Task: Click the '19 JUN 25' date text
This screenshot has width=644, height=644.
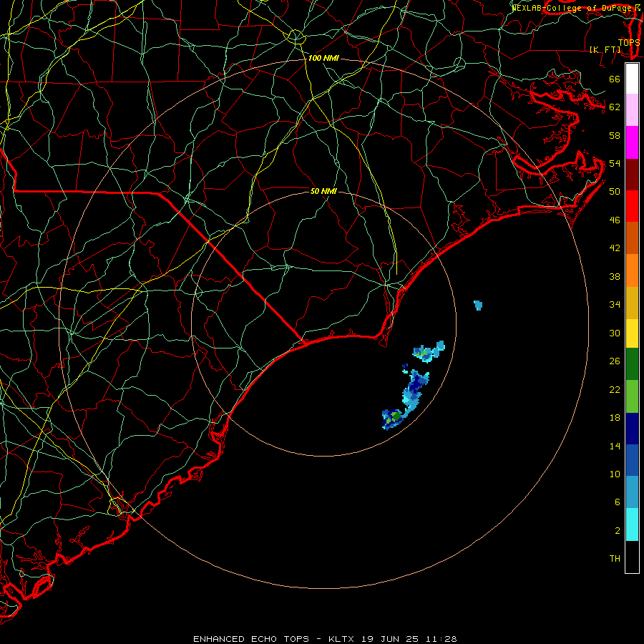Action: point(390,639)
